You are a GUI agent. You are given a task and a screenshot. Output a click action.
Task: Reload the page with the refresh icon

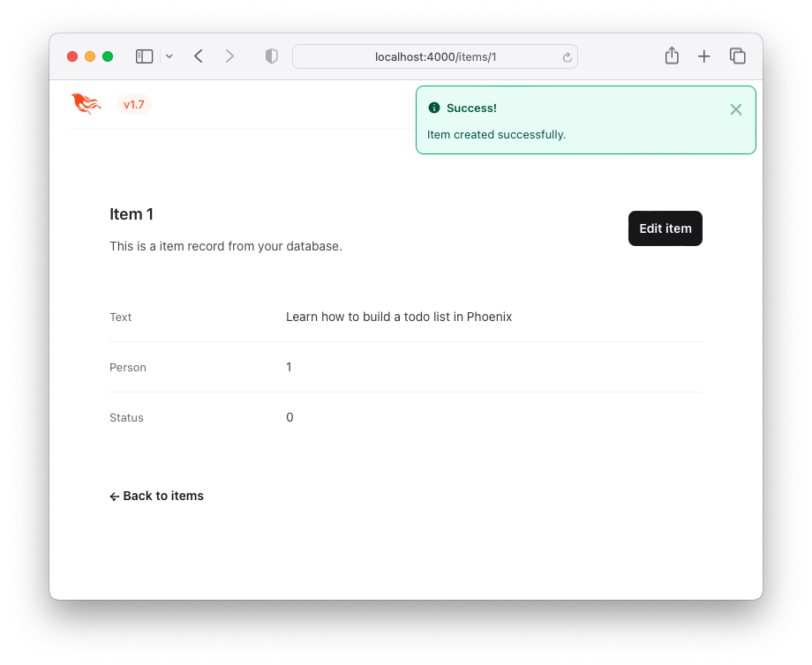tap(567, 56)
